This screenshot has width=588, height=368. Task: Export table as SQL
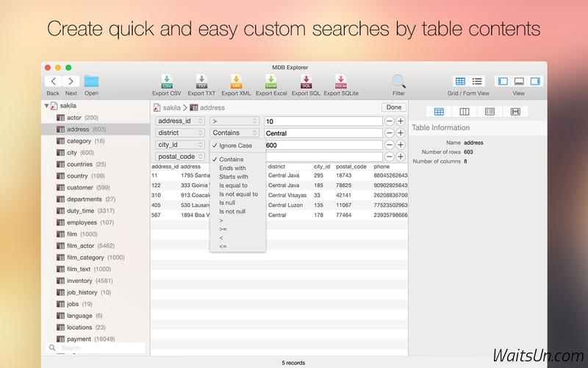coord(306,82)
